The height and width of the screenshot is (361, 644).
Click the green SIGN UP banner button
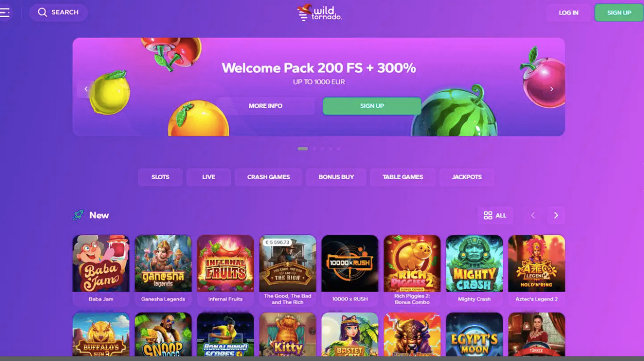click(x=372, y=106)
